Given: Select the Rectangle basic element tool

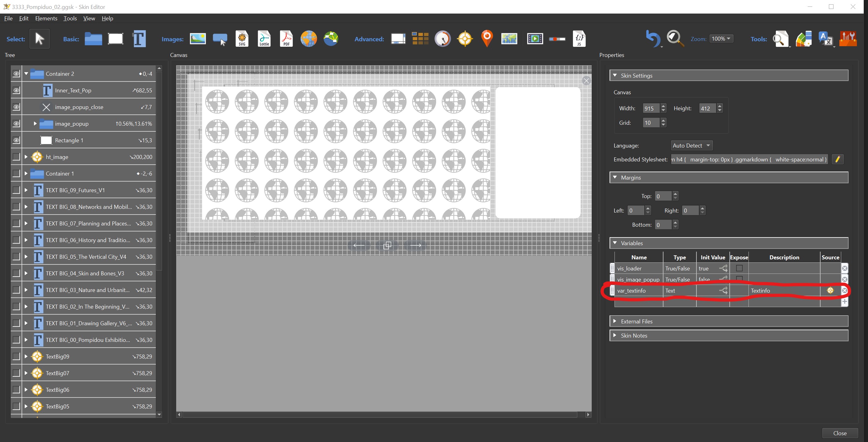Looking at the screenshot, I should point(115,38).
